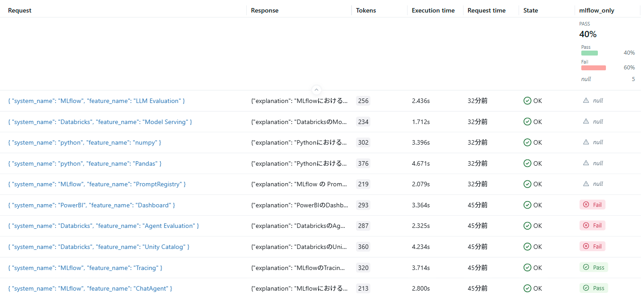Open the MLflow LLM Evaluation request
644x300 pixels.
(96, 101)
